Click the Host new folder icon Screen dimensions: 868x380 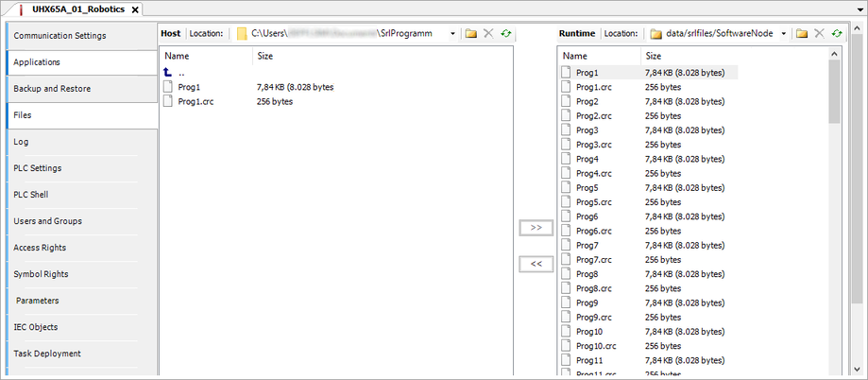coord(470,34)
